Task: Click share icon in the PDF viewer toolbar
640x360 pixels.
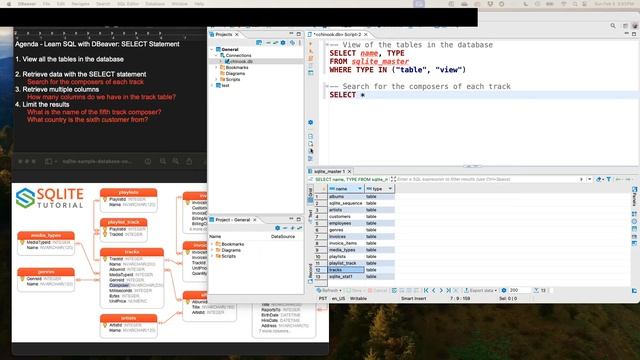Action: click(189, 162)
